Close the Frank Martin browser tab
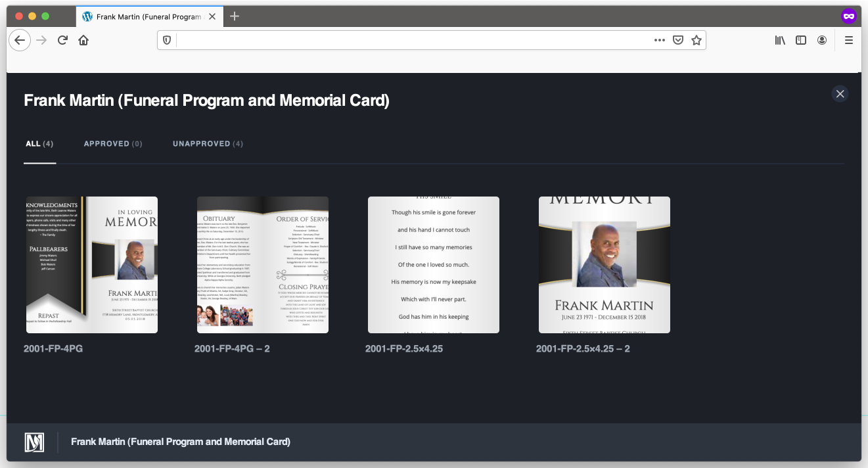This screenshot has height=468, width=868. 212,16
